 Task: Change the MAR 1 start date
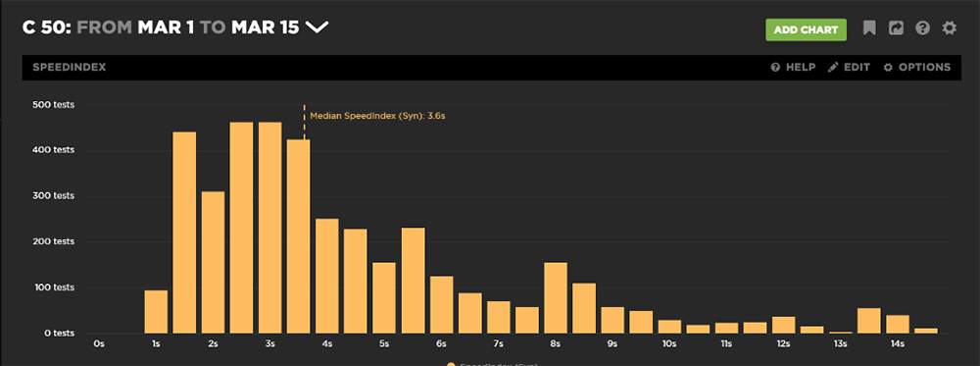coord(166,28)
